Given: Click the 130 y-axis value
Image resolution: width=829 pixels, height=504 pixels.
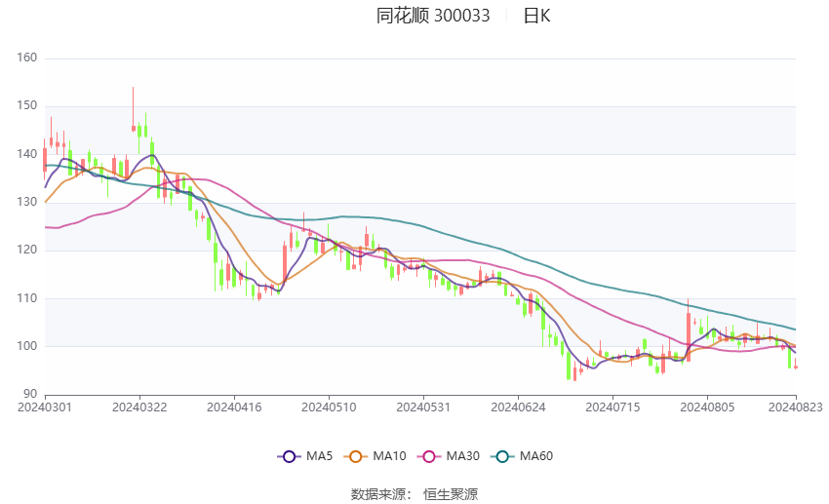Looking at the screenshot, I should 27,202.
